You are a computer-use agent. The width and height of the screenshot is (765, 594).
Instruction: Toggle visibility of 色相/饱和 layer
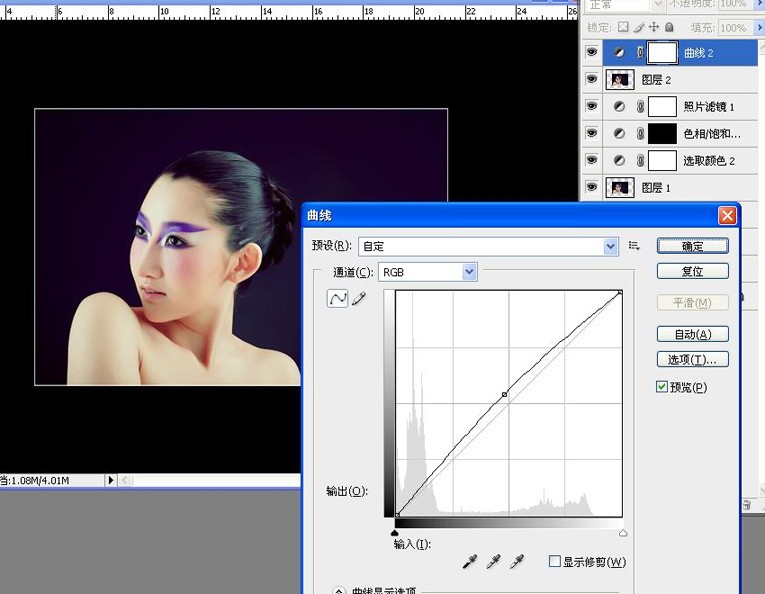coord(592,133)
